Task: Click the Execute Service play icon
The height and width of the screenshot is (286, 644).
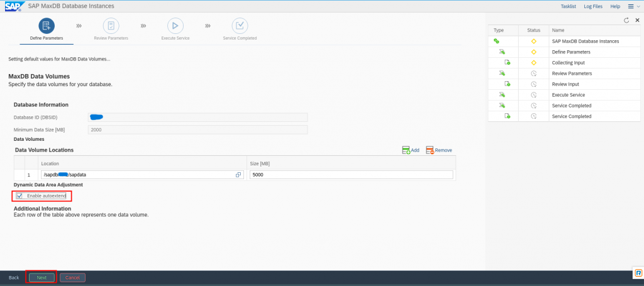Action: (x=175, y=26)
